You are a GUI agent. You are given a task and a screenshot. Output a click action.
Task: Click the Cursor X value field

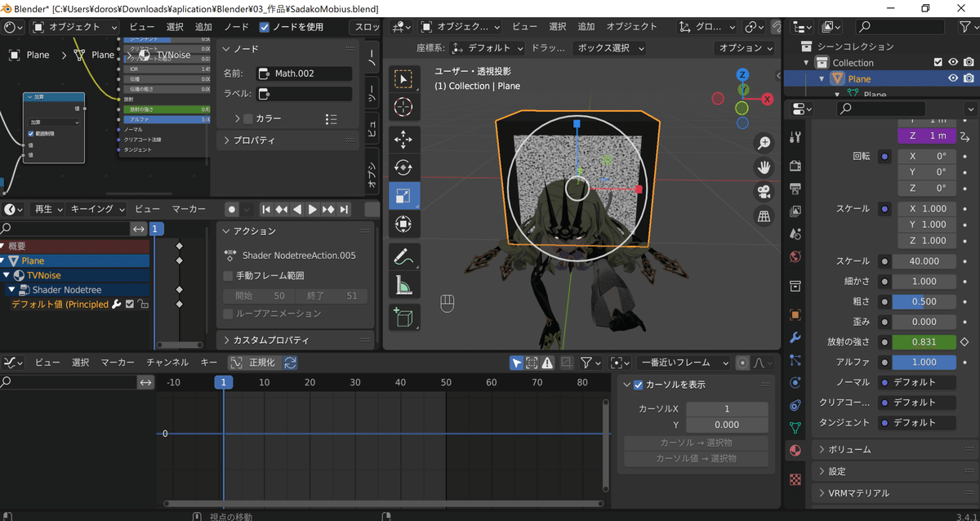click(x=727, y=409)
